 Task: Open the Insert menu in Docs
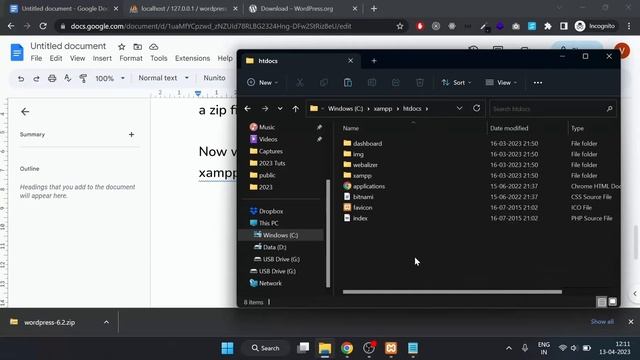tap(102, 58)
